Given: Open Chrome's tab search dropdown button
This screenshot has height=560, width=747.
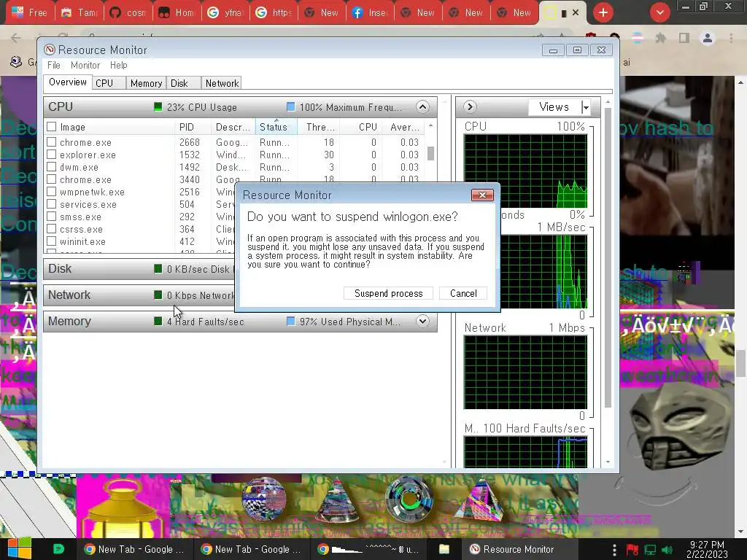Looking at the screenshot, I should coord(659,13).
